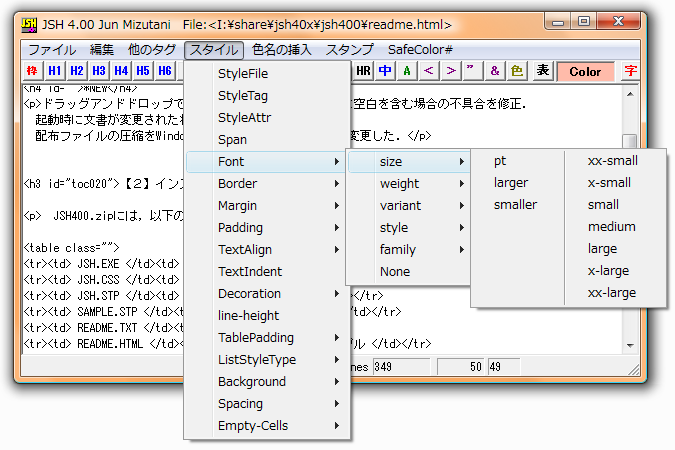Viewport: 675px width, 450px height.
Task: Expand the Border submenu
Action: tap(267, 183)
